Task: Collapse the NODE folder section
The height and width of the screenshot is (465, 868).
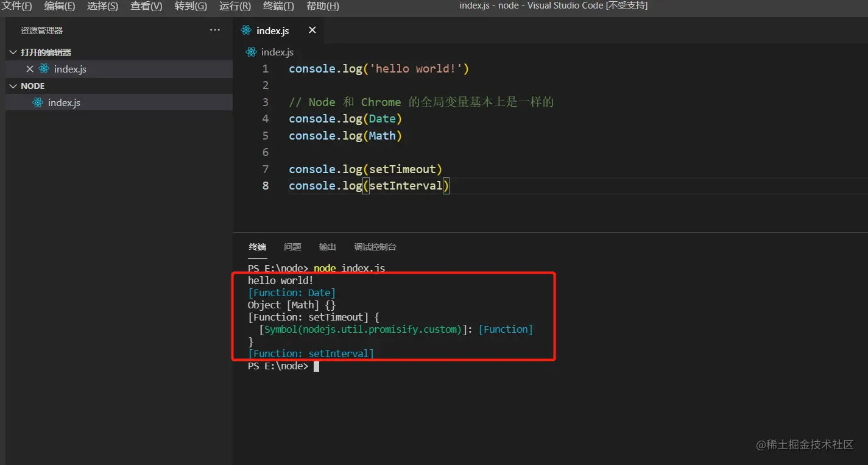Action: pos(13,86)
